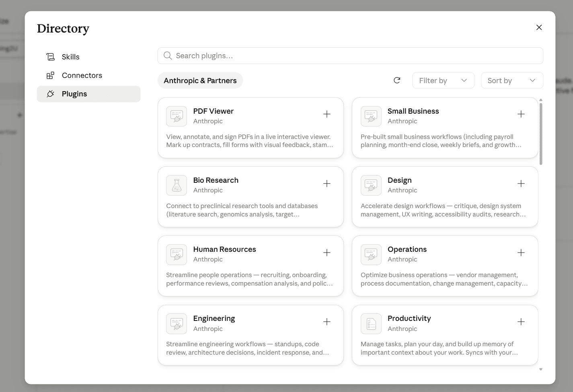Open the Design plugin title
The width and height of the screenshot is (573, 392).
[399, 180]
